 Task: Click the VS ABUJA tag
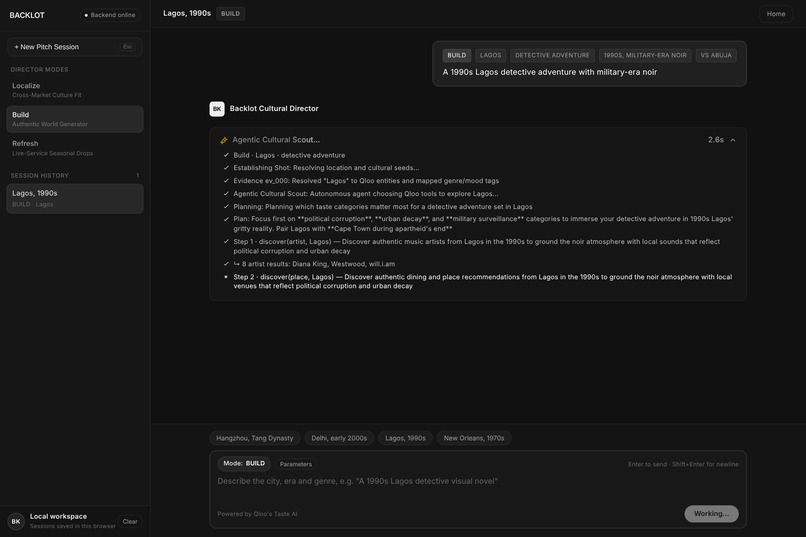[716, 55]
